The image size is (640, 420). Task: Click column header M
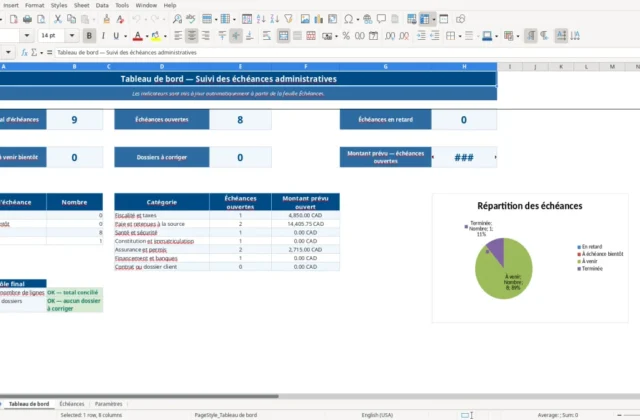click(612, 67)
